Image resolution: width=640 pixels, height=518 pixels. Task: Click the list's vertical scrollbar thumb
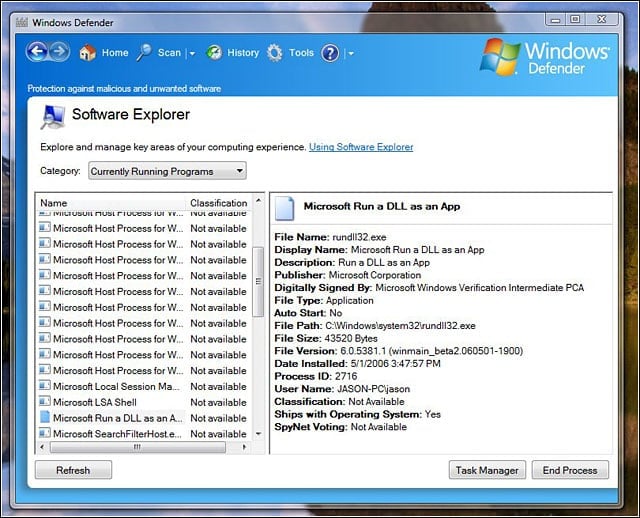click(258, 282)
